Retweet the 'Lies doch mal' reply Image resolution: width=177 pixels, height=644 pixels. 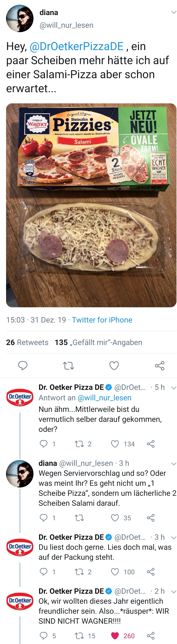coord(79,572)
